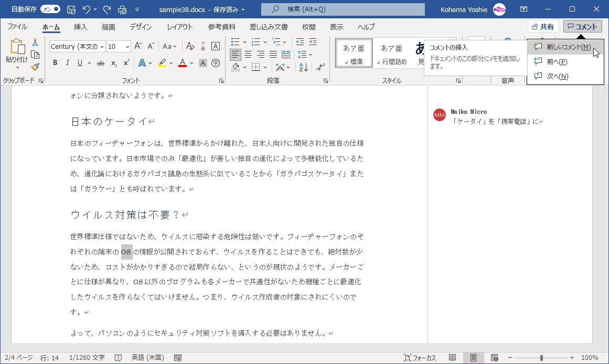Image resolution: width=609 pixels, height=364 pixels.
Task: Toggle Italic formatting
Action: click(67, 63)
